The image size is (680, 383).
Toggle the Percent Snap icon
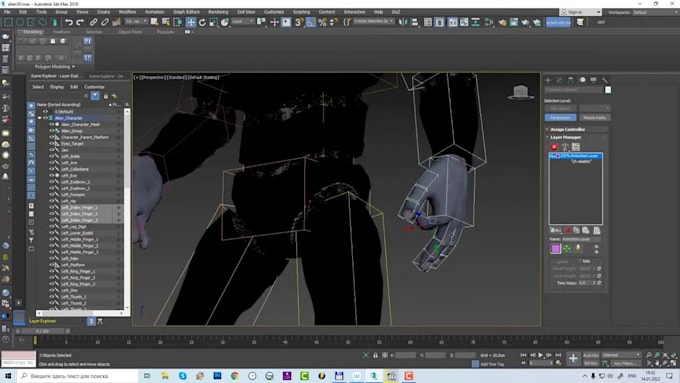pyautogui.click(x=322, y=22)
